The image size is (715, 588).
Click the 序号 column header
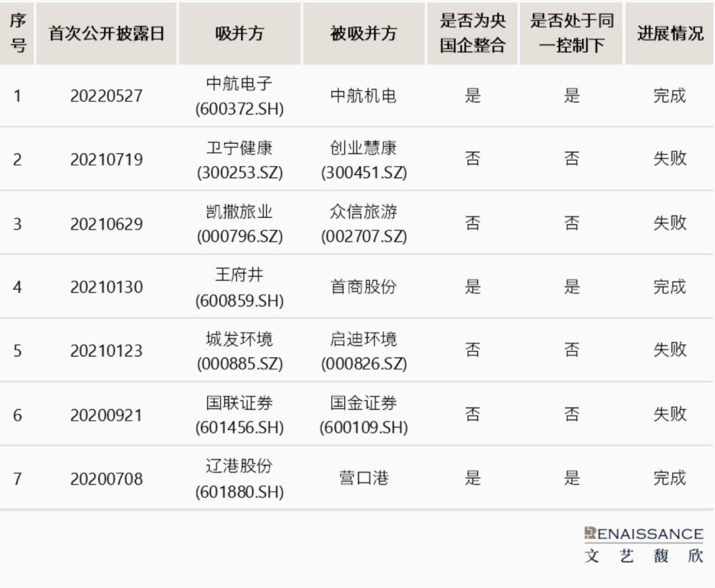(17, 33)
